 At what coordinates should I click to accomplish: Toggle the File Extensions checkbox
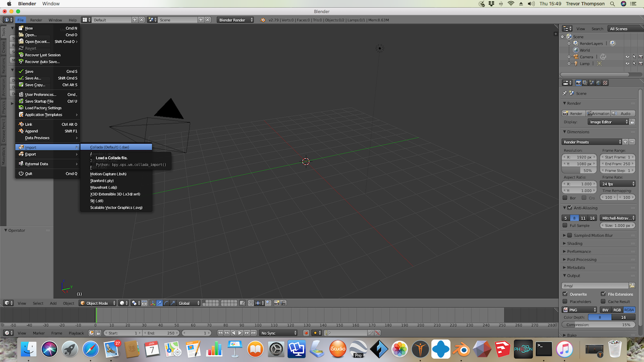coord(603,294)
